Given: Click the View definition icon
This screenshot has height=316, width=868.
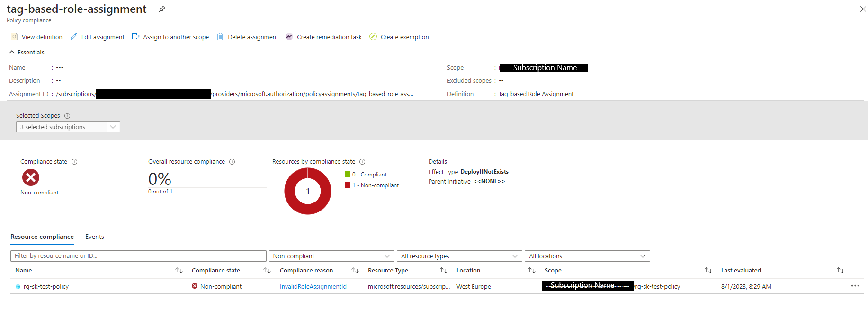Looking at the screenshot, I should (14, 37).
